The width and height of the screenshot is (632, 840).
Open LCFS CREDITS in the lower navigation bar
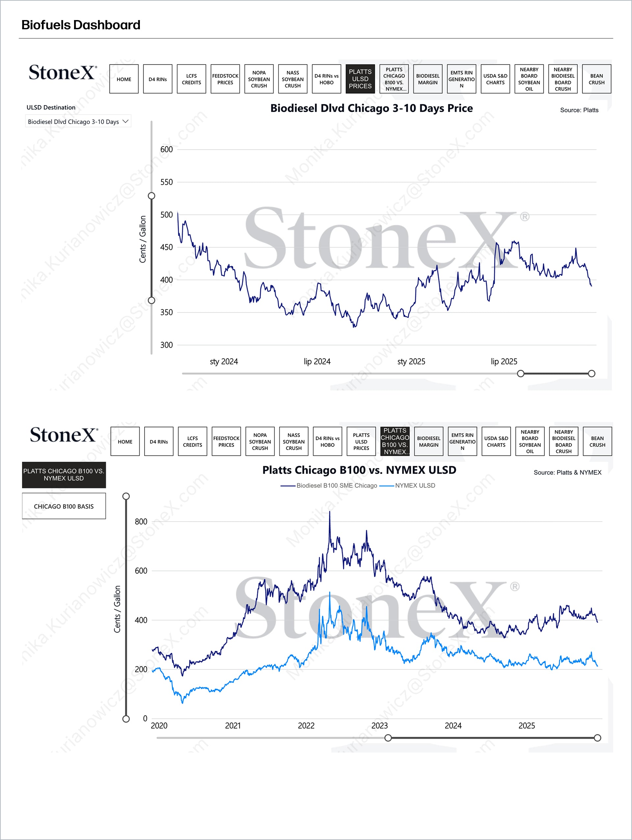click(x=193, y=441)
